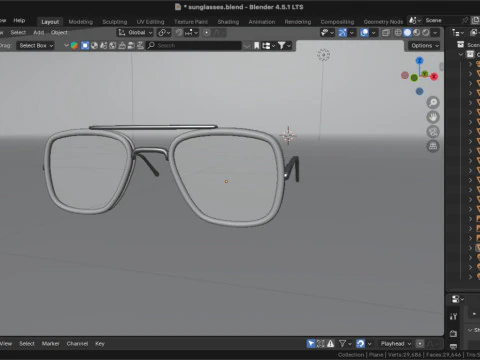
Task: Click blue Z axis on navigation gizmo
Action: (419, 61)
